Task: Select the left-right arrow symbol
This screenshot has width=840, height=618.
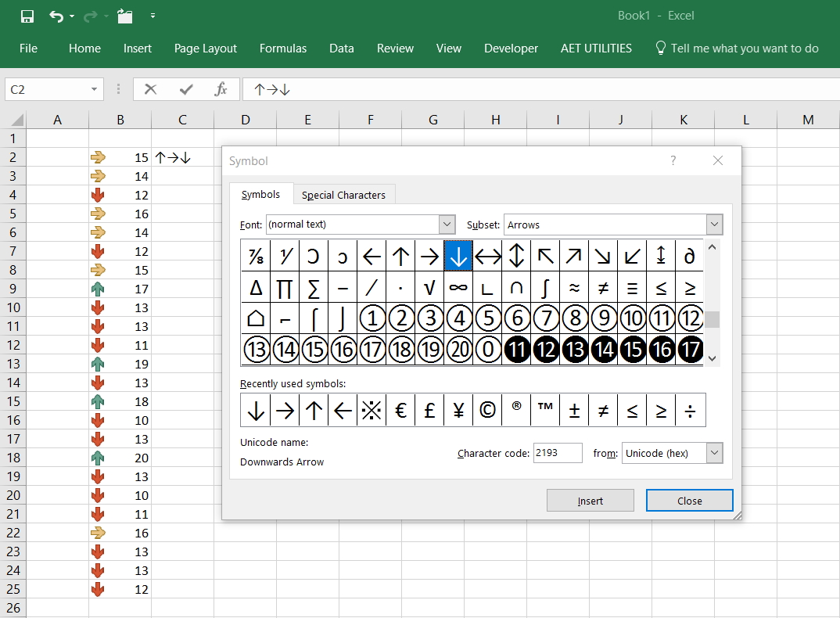Action: (487, 256)
